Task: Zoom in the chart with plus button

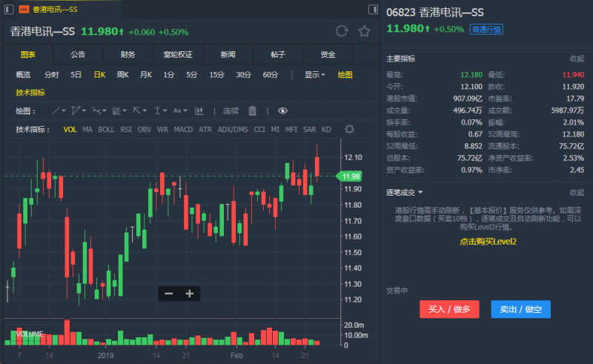Action: coord(190,294)
